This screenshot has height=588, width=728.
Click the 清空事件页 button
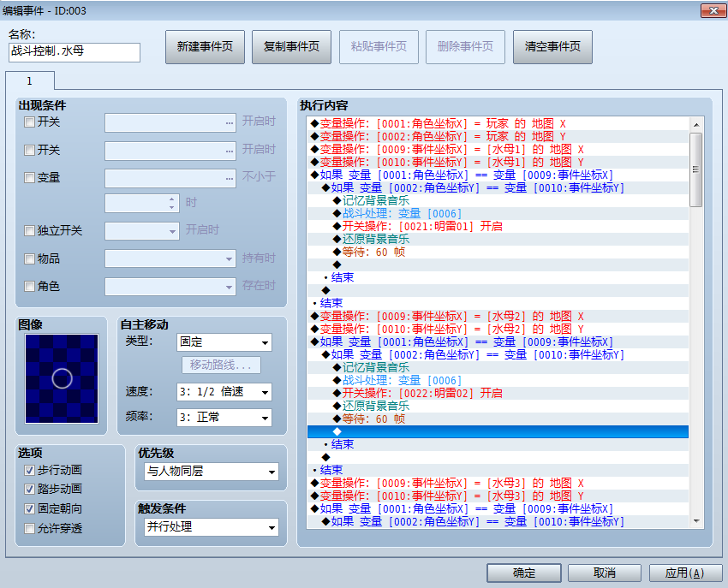pos(552,47)
